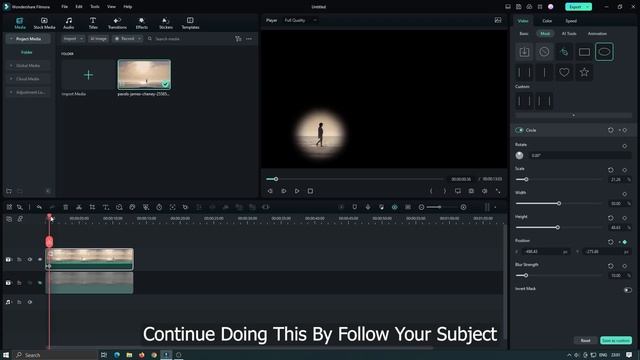This screenshot has width=640, height=360.
Task: Open the File menu
Action: 64,7
